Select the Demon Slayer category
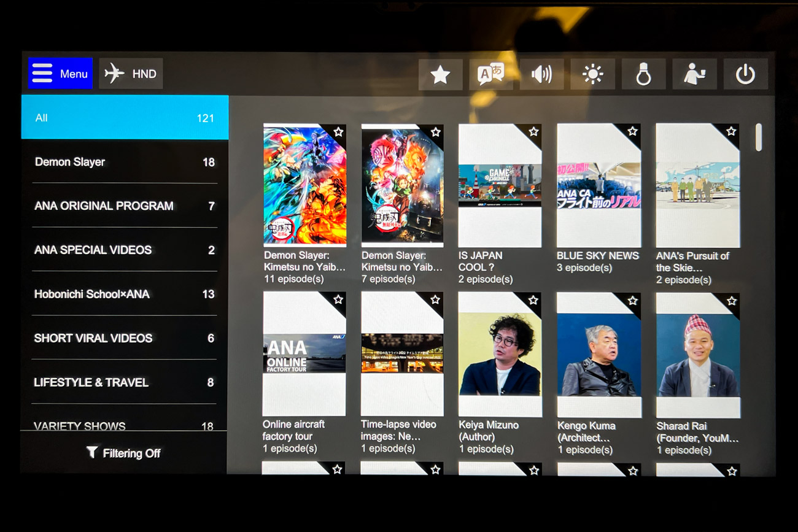 (x=125, y=162)
